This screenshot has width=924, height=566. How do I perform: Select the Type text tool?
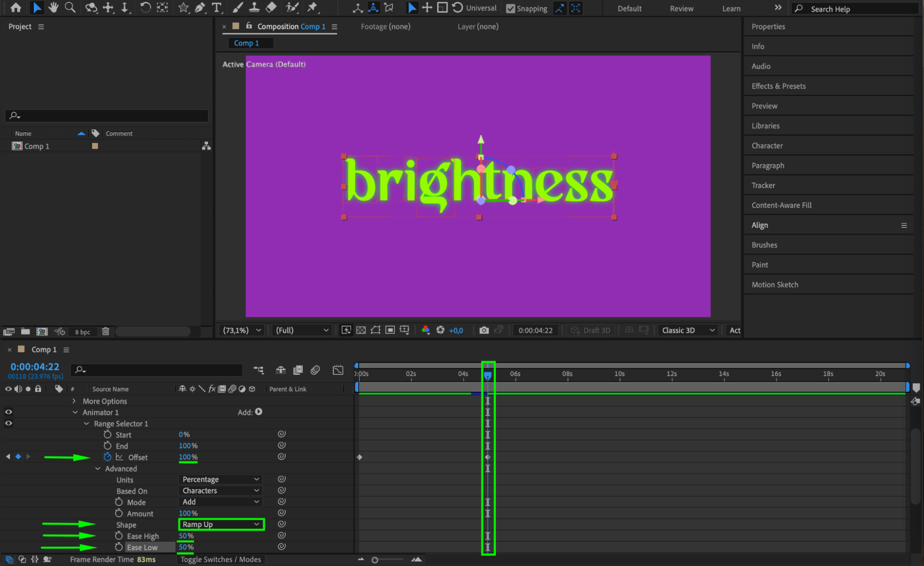(216, 7)
